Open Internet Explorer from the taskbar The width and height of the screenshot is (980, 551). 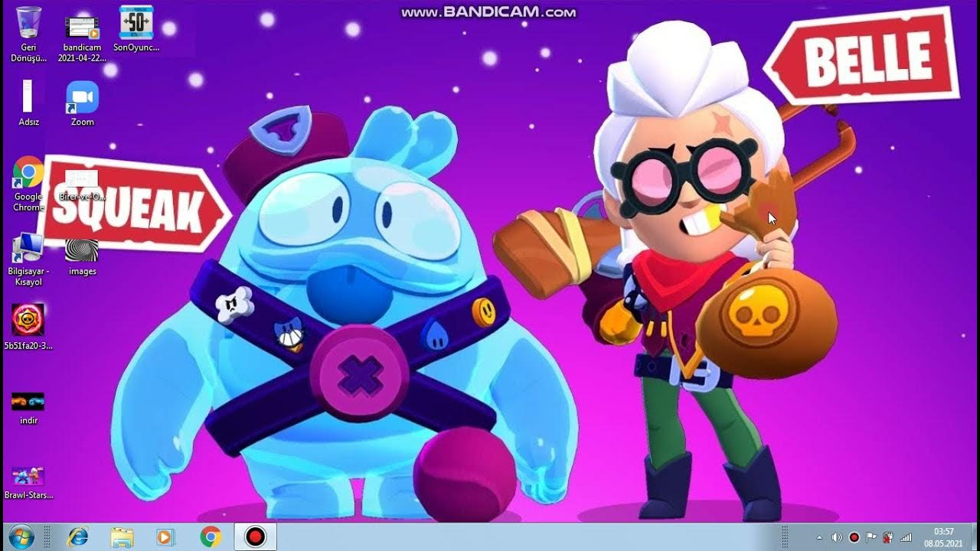pos(77,536)
